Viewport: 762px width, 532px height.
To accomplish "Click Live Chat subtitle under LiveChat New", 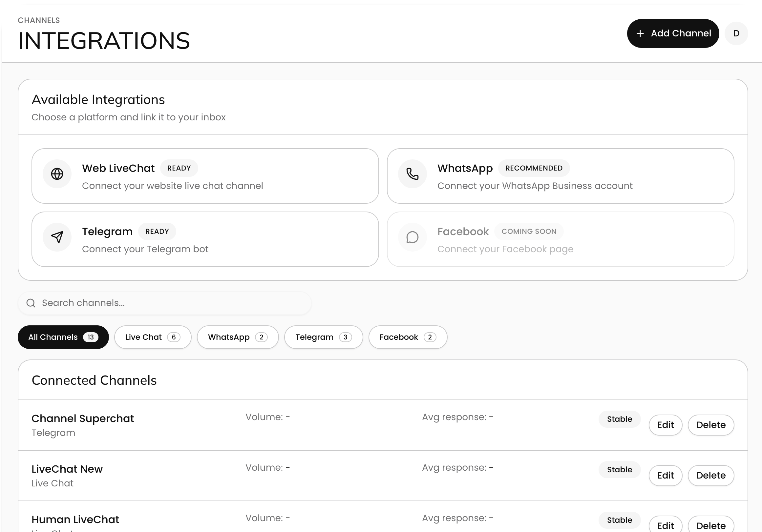I will point(53,483).
